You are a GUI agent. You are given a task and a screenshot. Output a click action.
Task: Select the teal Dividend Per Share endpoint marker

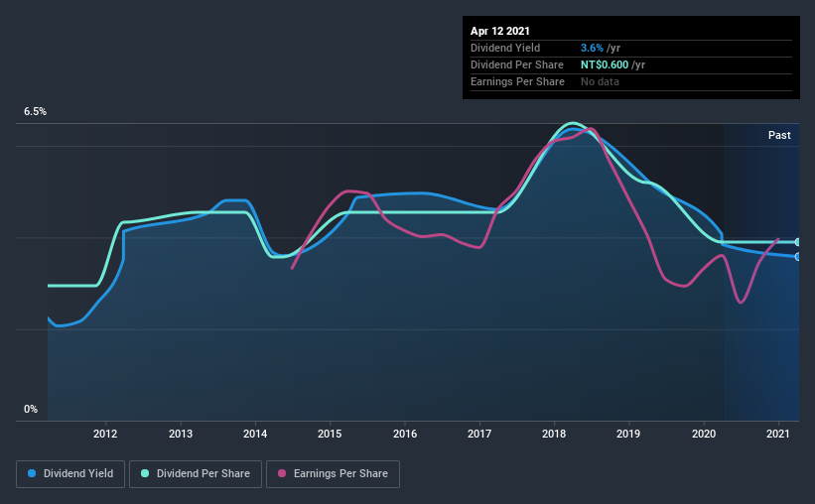coord(797,242)
